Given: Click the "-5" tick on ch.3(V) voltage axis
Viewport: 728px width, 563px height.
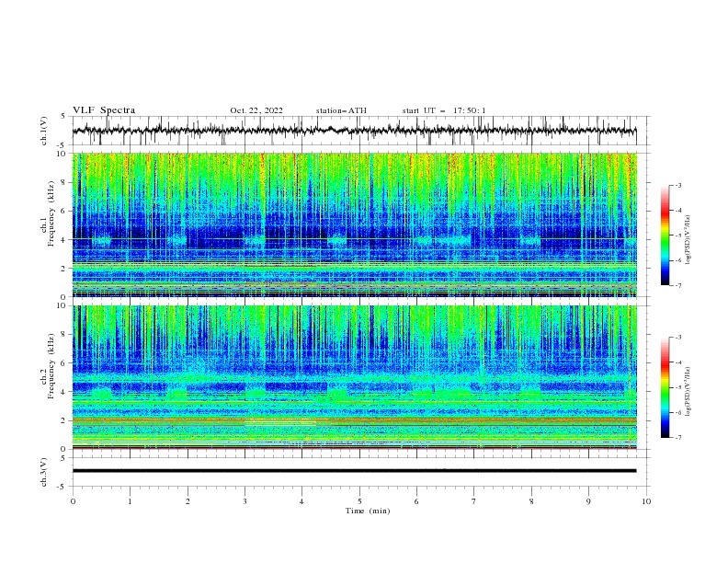Looking at the screenshot, I should click(x=62, y=487).
